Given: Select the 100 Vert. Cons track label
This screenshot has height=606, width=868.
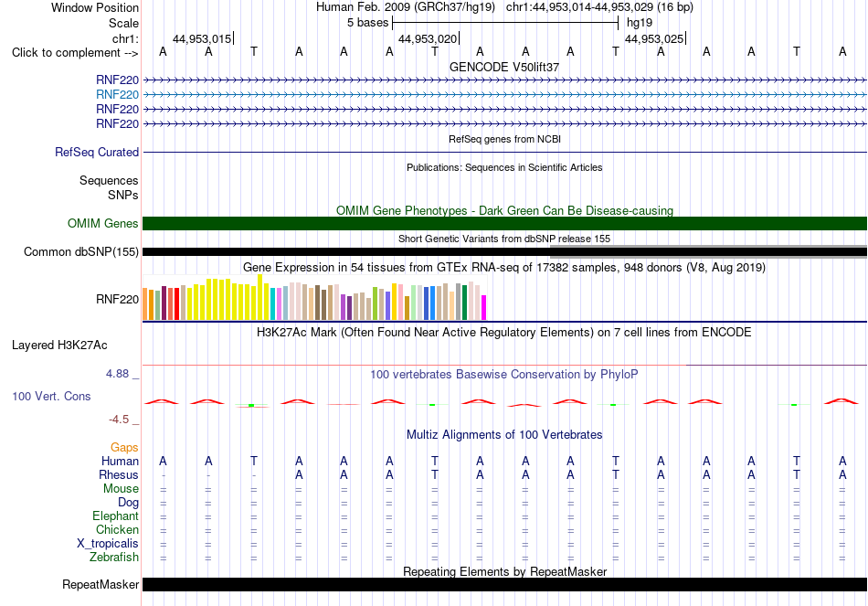Looking at the screenshot, I should pos(51,396).
